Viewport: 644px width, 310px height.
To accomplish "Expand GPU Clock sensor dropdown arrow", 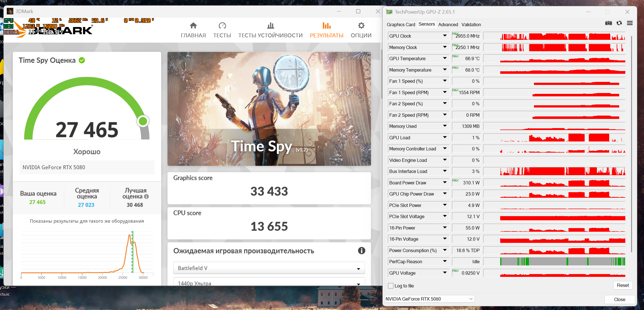I will click(x=444, y=36).
